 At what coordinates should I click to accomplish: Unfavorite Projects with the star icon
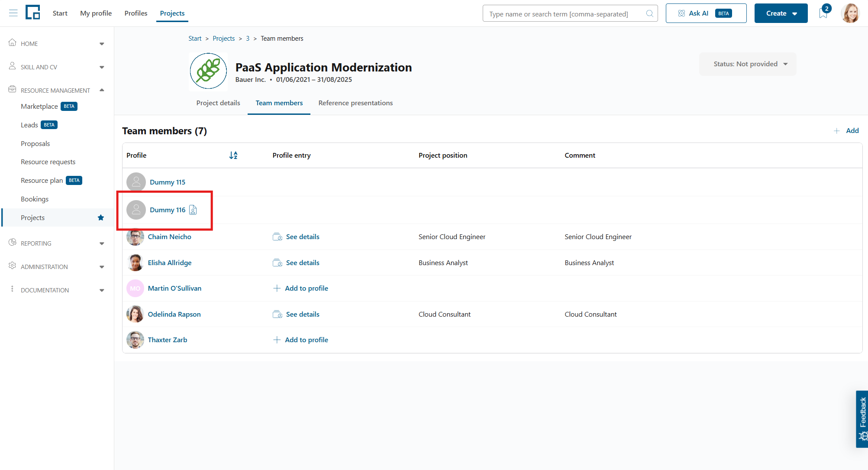pos(101,217)
